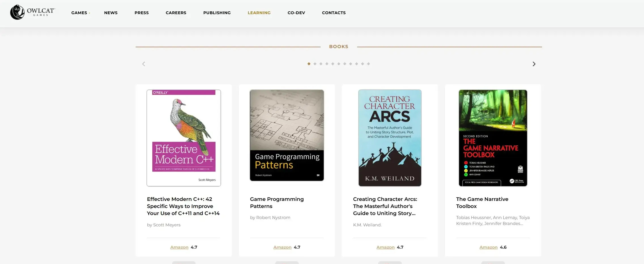Go to next books carousel slide arrow
The width and height of the screenshot is (644, 264).
click(x=534, y=64)
